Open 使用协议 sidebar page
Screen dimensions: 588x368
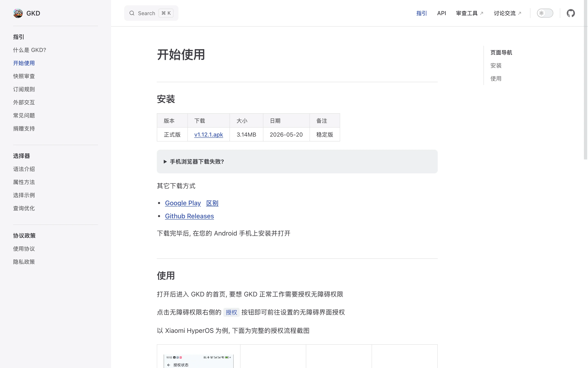(x=24, y=249)
